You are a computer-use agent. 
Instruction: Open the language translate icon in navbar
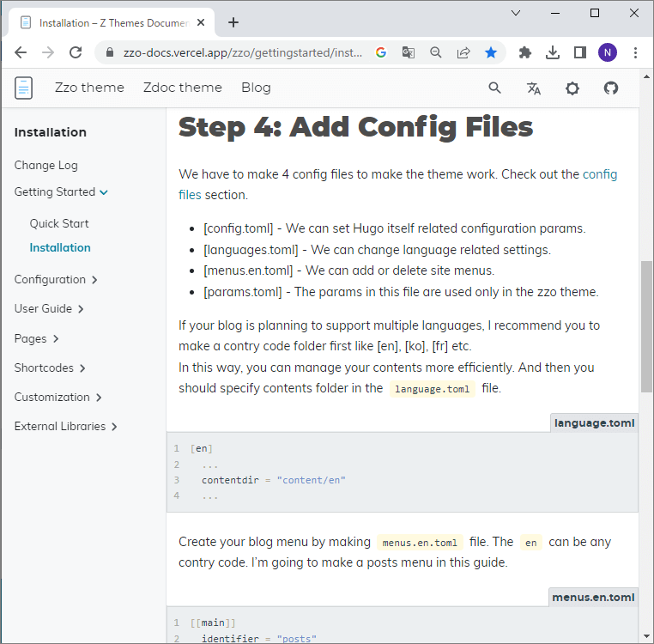click(x=534, y=88)
